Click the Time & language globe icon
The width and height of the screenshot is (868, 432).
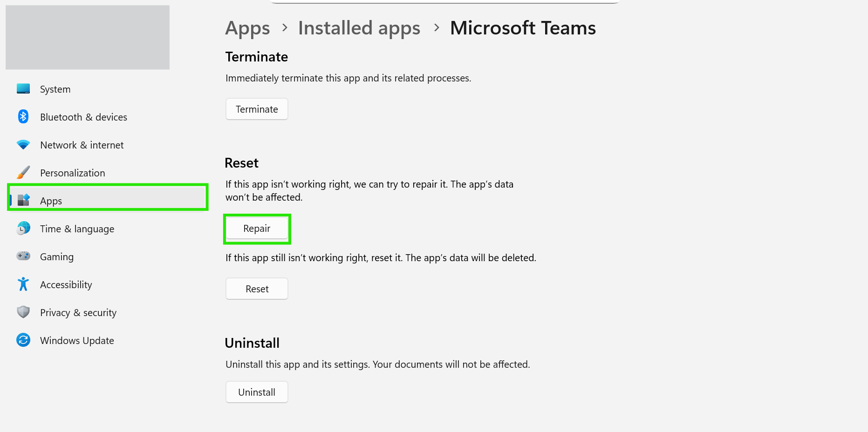(23, 228)
